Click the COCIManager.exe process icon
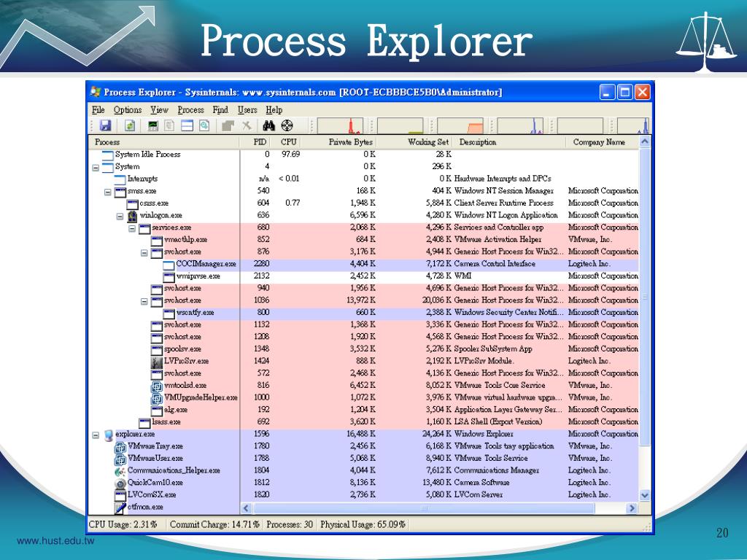The image size is (747, 560). tap(169, 264)
